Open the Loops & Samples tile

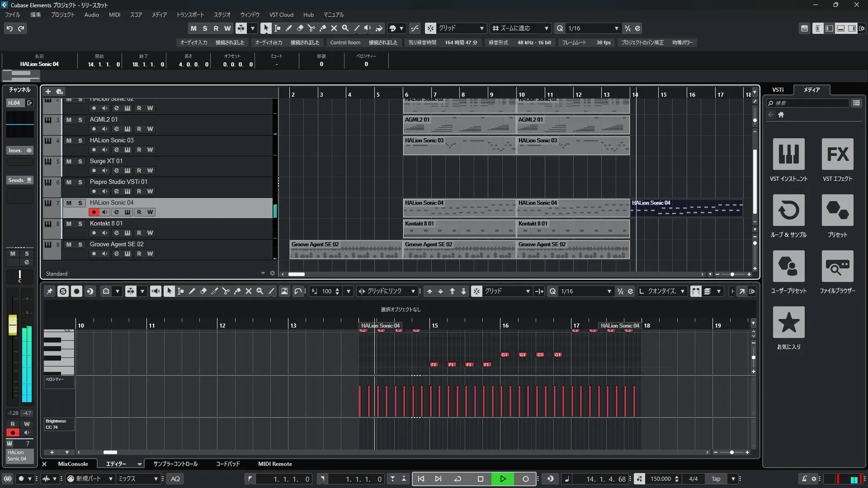[788, 210]
